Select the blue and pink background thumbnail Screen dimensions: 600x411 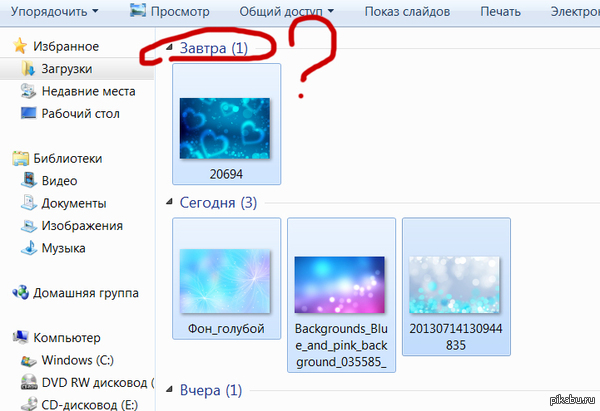click(339, 285)
